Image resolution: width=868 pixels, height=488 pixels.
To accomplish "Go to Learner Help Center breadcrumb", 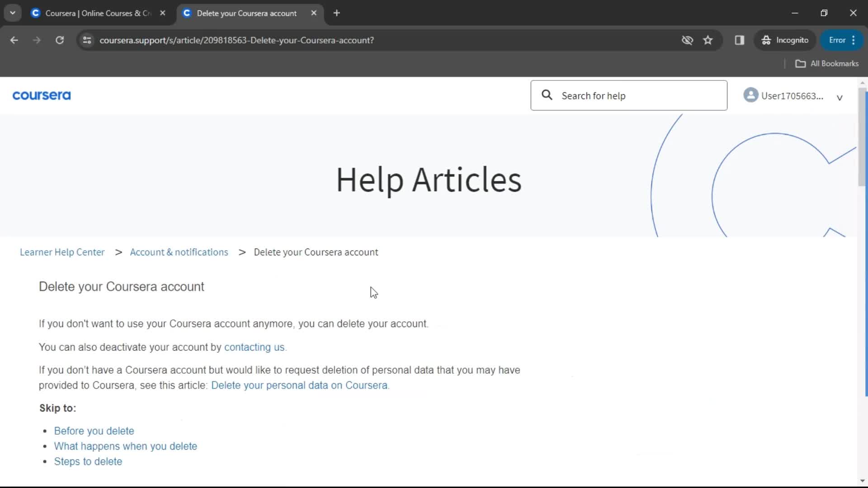I will pos(62,252).
